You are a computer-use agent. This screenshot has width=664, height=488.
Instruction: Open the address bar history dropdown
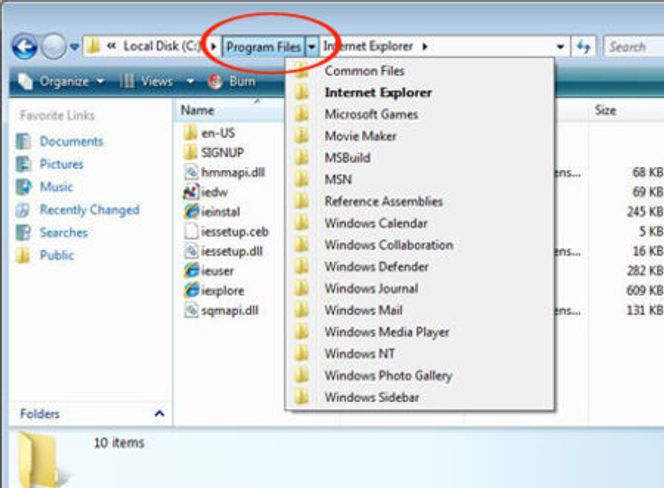[560, 47]
